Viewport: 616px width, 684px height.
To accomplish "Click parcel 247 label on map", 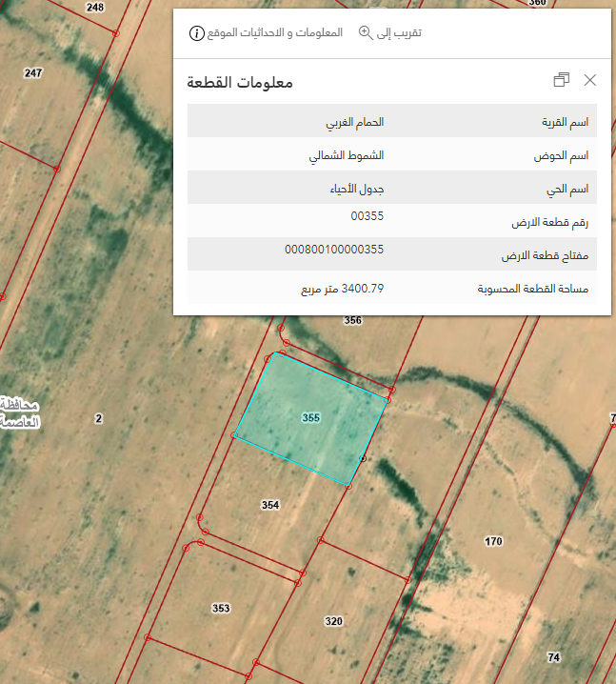I will pyautogui.click(x=33, y=72).
